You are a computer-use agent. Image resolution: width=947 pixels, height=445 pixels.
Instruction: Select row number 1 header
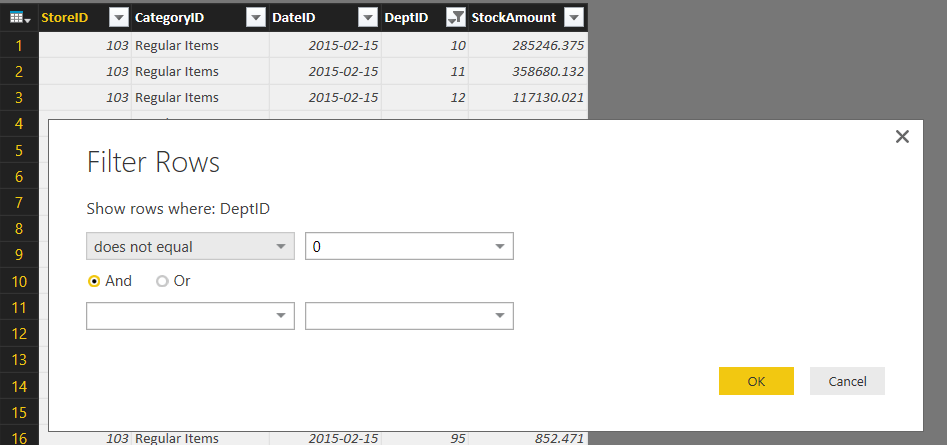(19, 45)
